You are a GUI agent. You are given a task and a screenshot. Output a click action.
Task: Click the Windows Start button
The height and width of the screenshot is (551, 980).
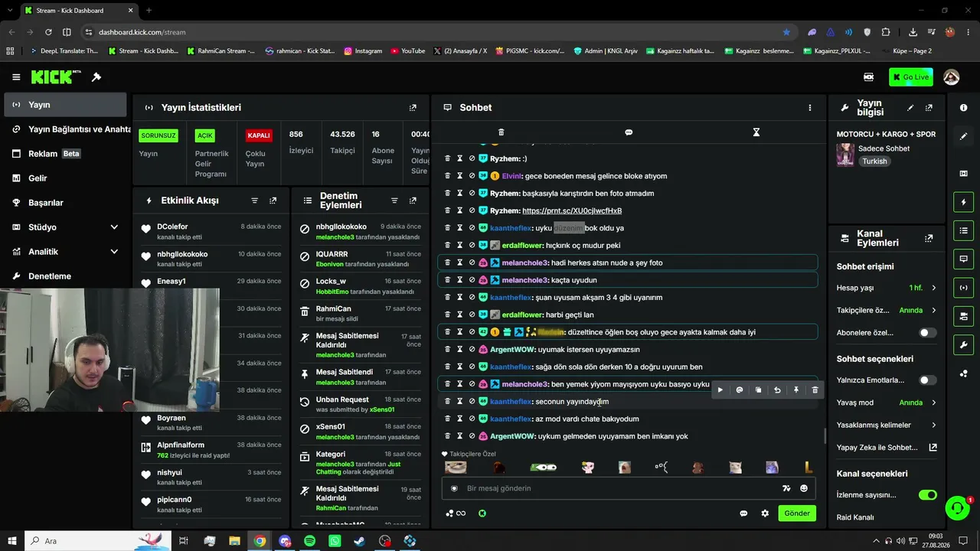click(12, 541)
